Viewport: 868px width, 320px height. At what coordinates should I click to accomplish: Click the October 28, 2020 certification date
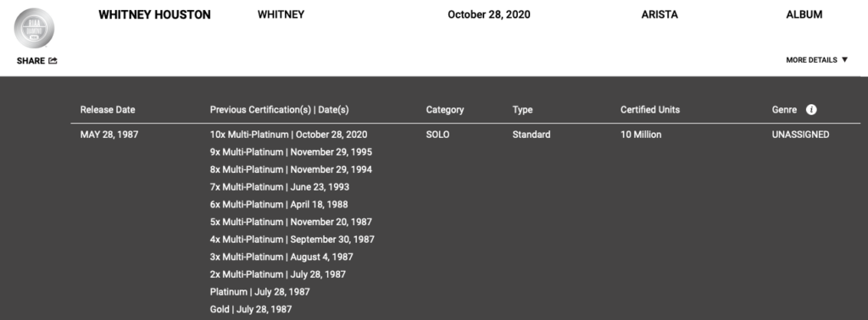click(489, 15)
